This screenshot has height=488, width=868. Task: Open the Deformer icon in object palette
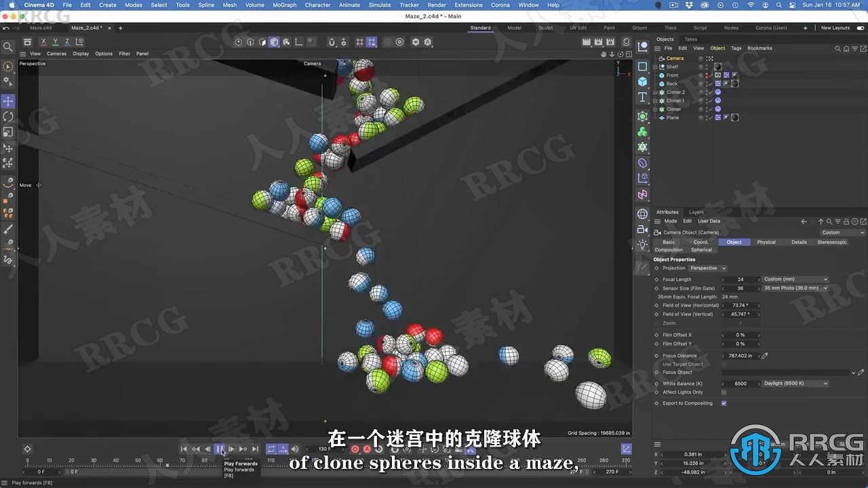point(642,163)
